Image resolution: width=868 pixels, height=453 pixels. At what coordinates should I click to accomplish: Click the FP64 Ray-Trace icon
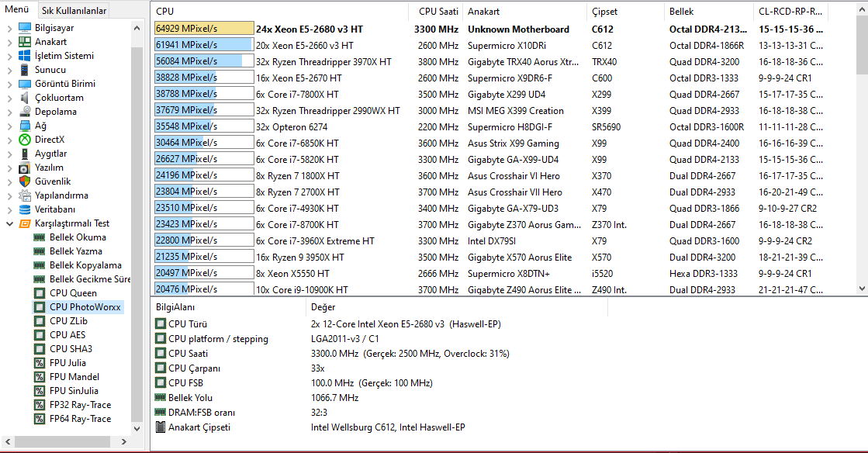coord(40,419)
